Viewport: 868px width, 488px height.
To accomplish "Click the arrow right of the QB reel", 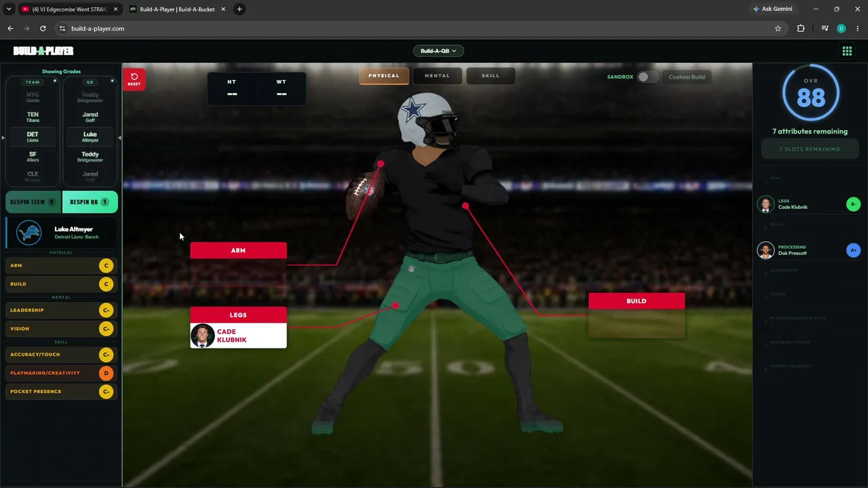I will 119,138.
